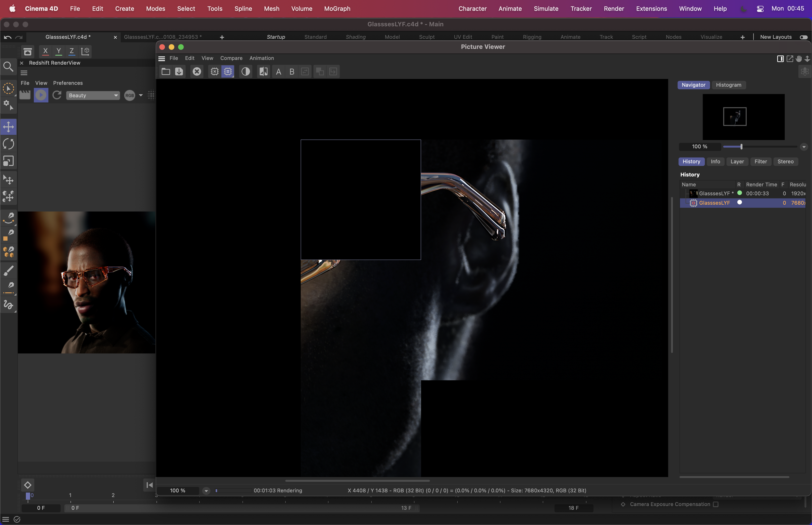Select the GlasssesLYF 7680 history entry
Screen dimensions: 812x525
pyautogui.click(x=714, y=203)
